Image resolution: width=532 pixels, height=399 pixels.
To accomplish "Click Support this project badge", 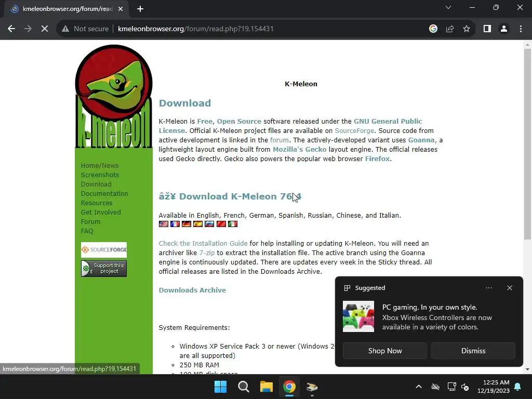I will coord(104,269).
